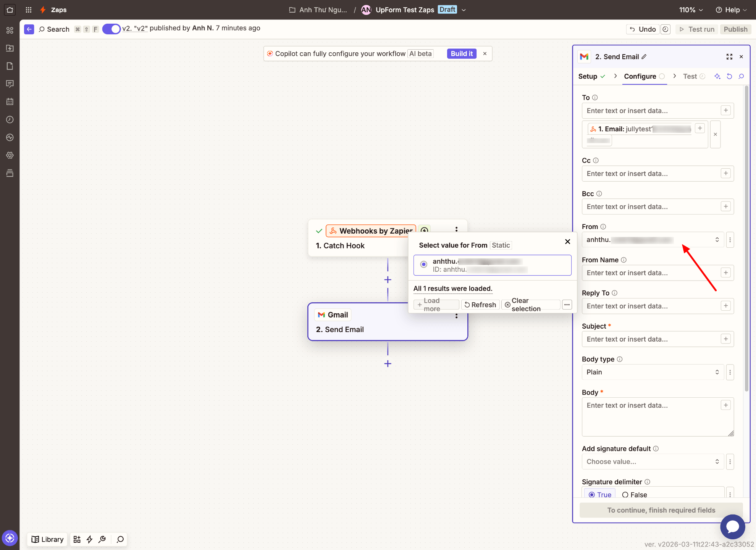The width and height of the screenshot is (756, 550).
Task: Open Webhooks step three-dot menu
Action: coord(456,229)
